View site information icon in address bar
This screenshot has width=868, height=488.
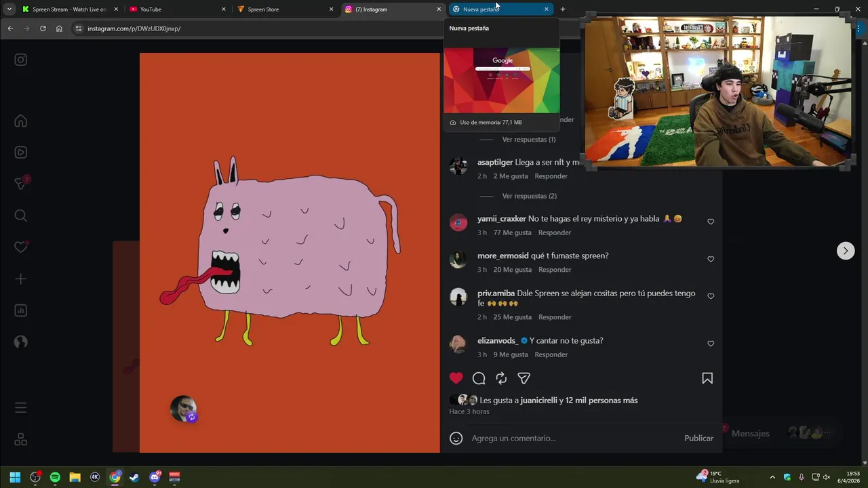pyautogui.click(x=79, y=28)
